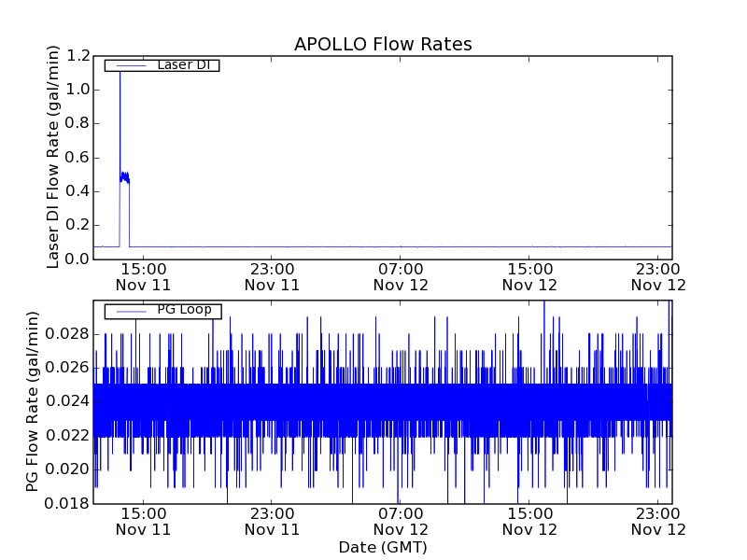The height and width of the screenshot is (560, 747).
Task: Click the tall spike peak in the Laser DI plot
Action: pos(120,73)
